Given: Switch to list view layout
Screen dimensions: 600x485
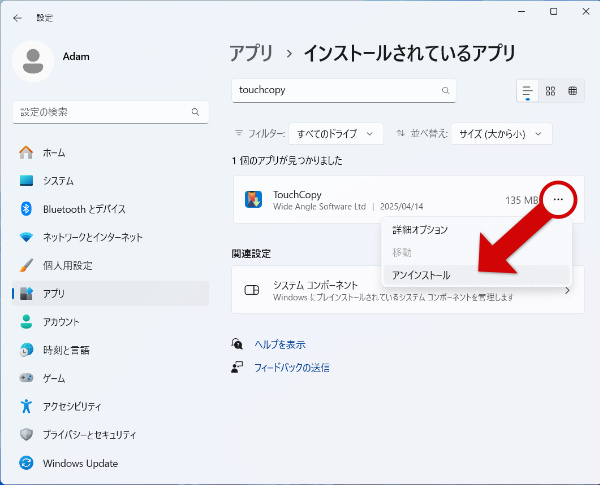Looking at the screenshot, I should 527,91.
